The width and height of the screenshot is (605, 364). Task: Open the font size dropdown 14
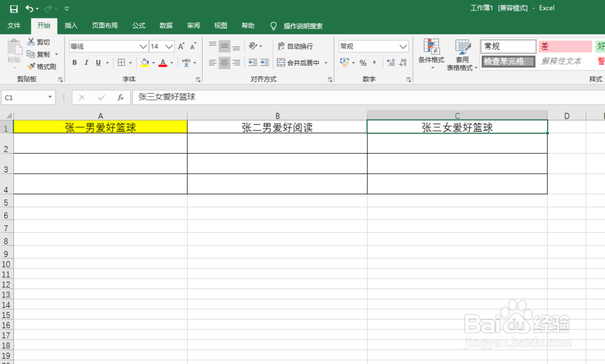click(169, 47)
